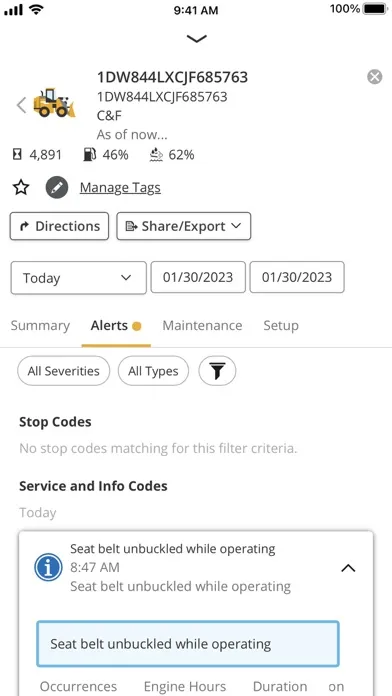Collapse the seat belt alert with the up chevron
This screenshot has width=392, height=696.
(x=348, y=568)
